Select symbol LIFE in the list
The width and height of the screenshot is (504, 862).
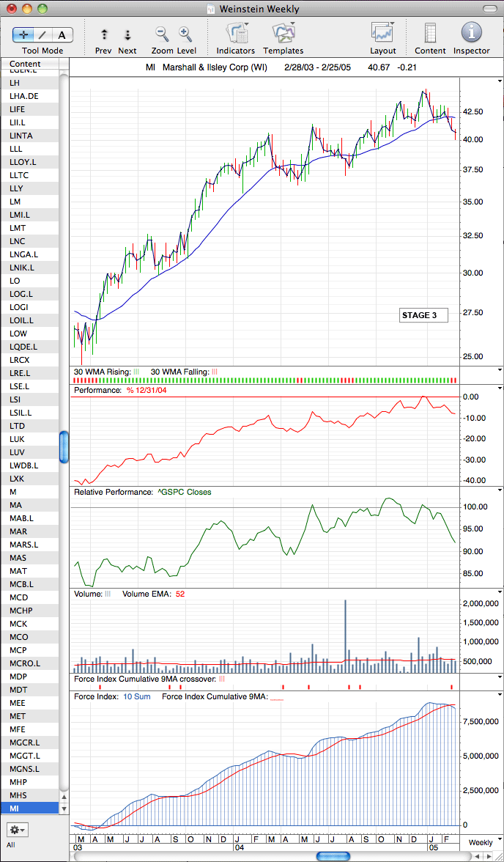coord(30,108)
